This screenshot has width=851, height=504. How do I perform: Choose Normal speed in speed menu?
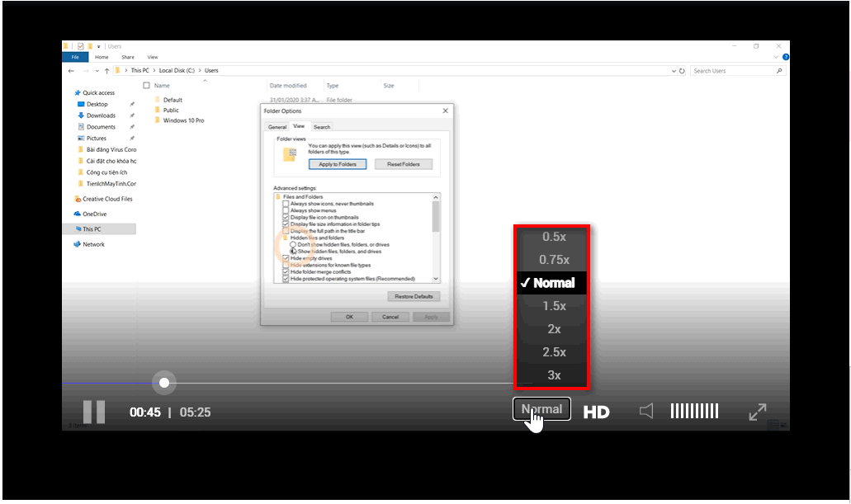pos(552,283)
